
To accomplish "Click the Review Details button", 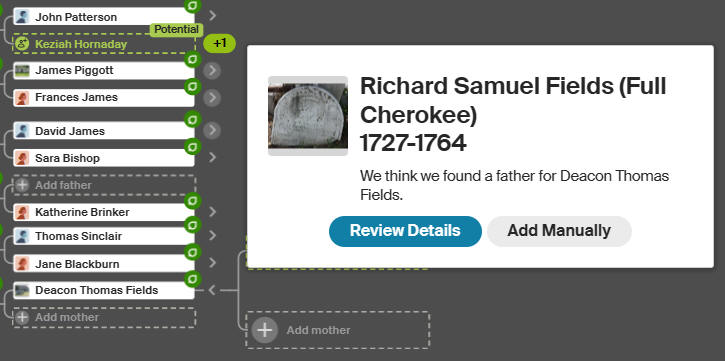I will coord(405,231).
